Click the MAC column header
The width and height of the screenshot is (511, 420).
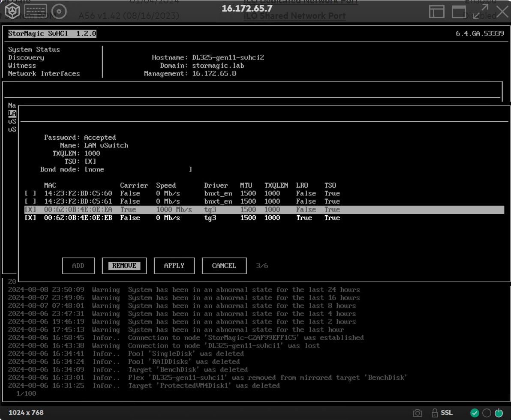(50, 186)
